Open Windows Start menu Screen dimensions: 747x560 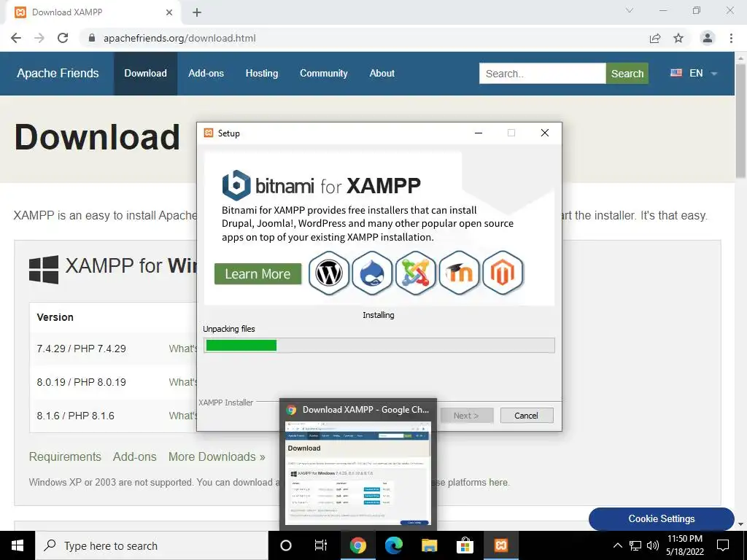click(x=18, y=545)
